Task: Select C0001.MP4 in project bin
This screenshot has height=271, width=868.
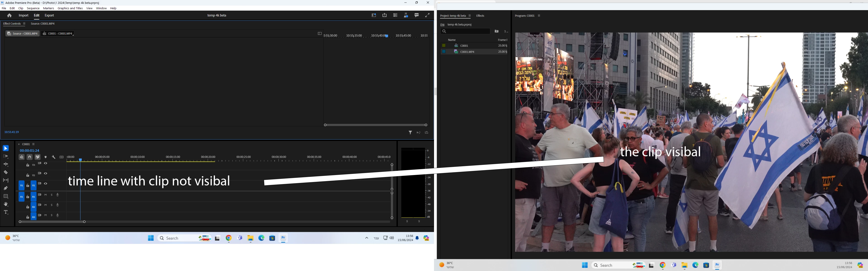Action: [x=467, y=52]
